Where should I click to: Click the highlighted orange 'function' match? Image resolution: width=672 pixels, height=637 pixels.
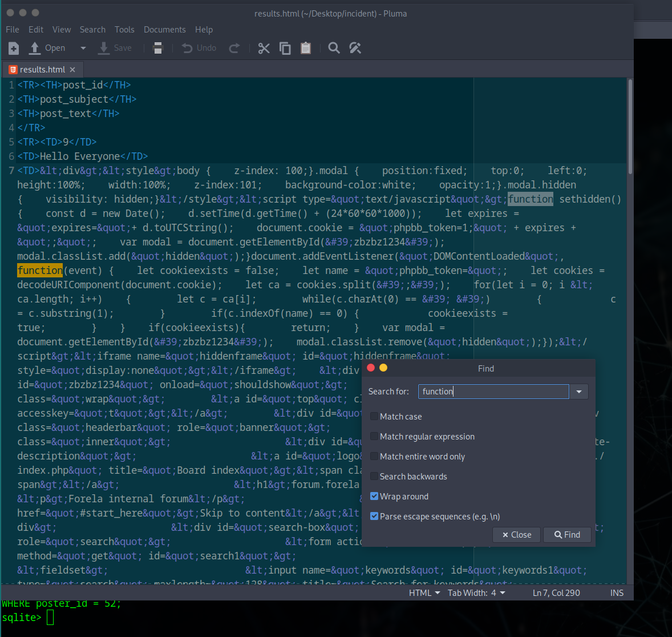click(x=40, y=270)
